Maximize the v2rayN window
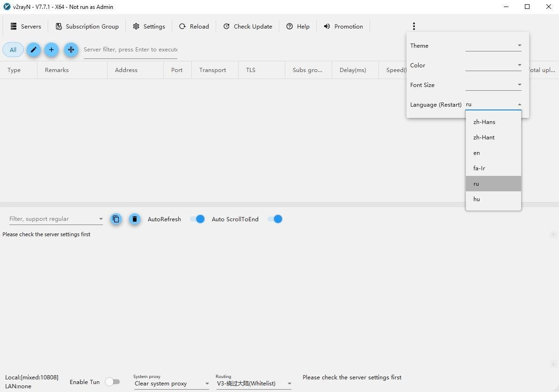 (x=527, y=7)
